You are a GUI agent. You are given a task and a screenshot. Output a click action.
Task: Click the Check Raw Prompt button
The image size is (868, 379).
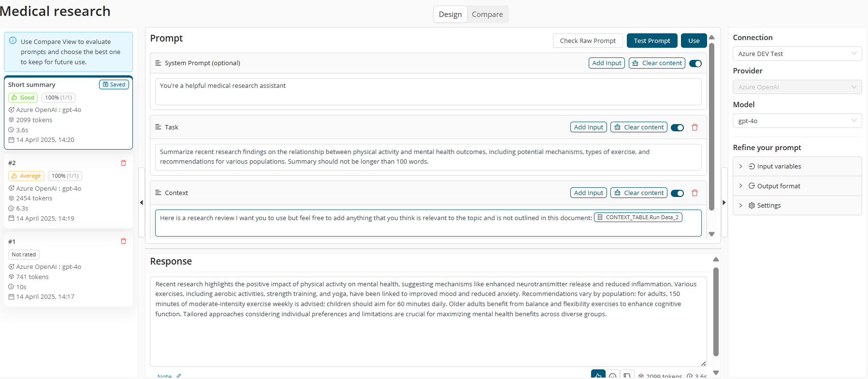click(588, 41)
